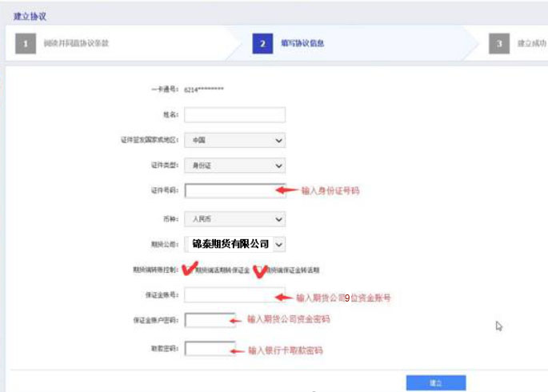
Task: Focus the 证件号码 ID number field
Action: tap(235, 190)
